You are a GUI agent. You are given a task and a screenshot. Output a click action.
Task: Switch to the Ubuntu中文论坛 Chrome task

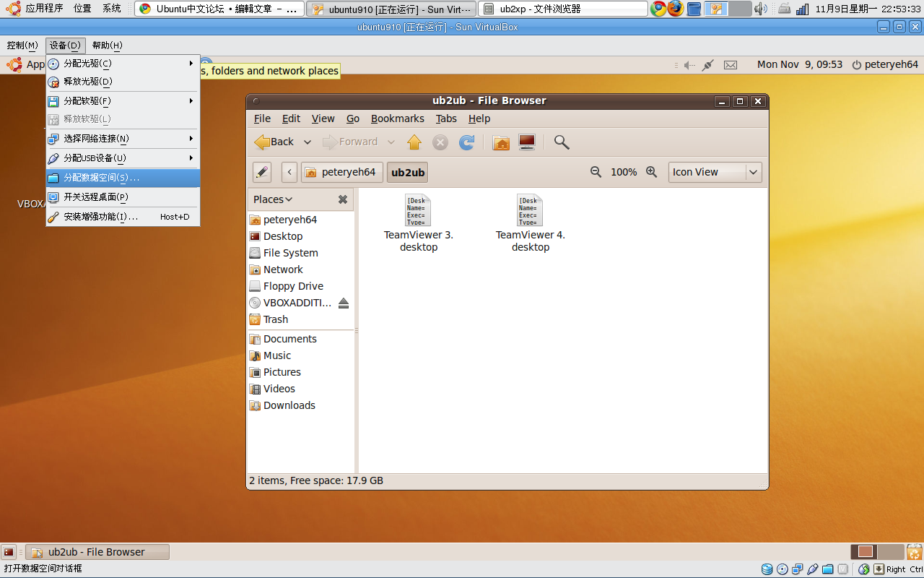point(219,9)
